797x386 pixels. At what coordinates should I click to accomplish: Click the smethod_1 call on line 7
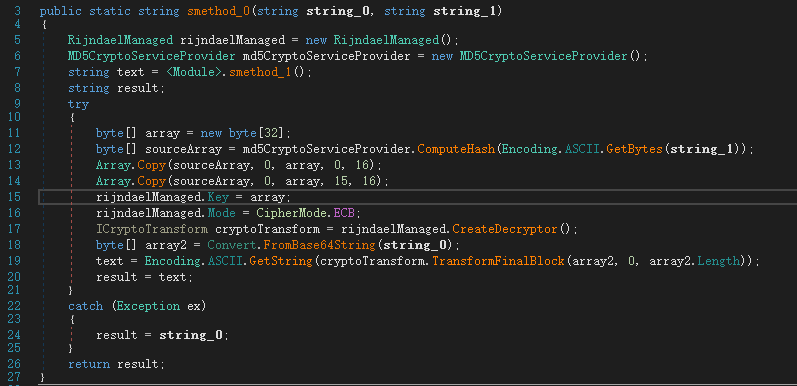click(x=261, y=72)
